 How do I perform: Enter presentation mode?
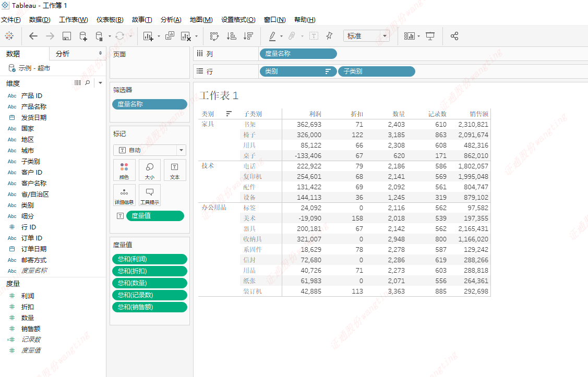[430, 36]
